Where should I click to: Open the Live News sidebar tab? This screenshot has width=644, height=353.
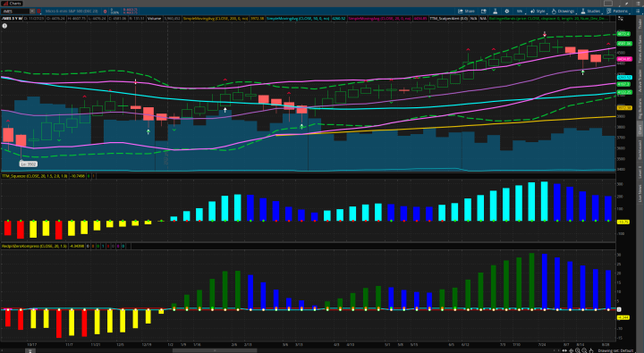coord(640,193)
